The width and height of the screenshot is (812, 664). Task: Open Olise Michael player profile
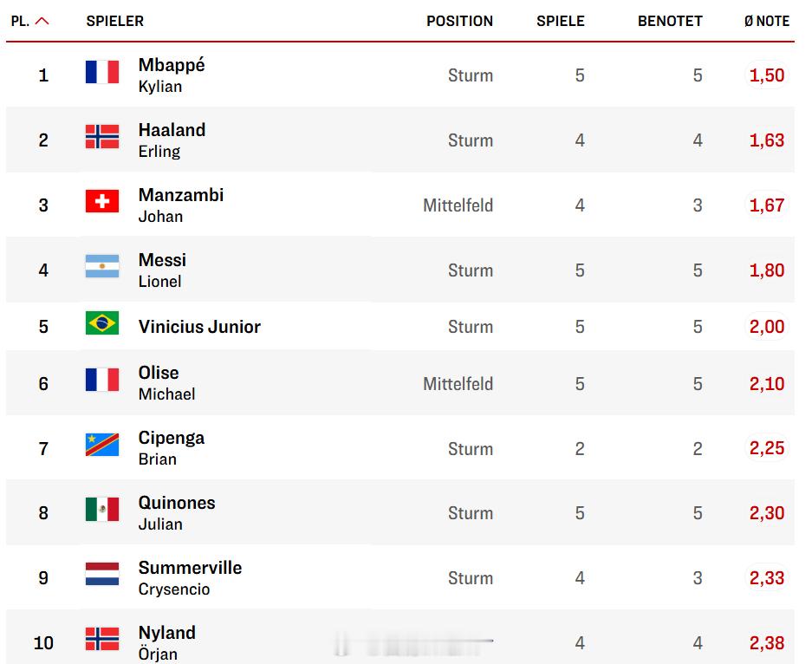coord(166,383)
